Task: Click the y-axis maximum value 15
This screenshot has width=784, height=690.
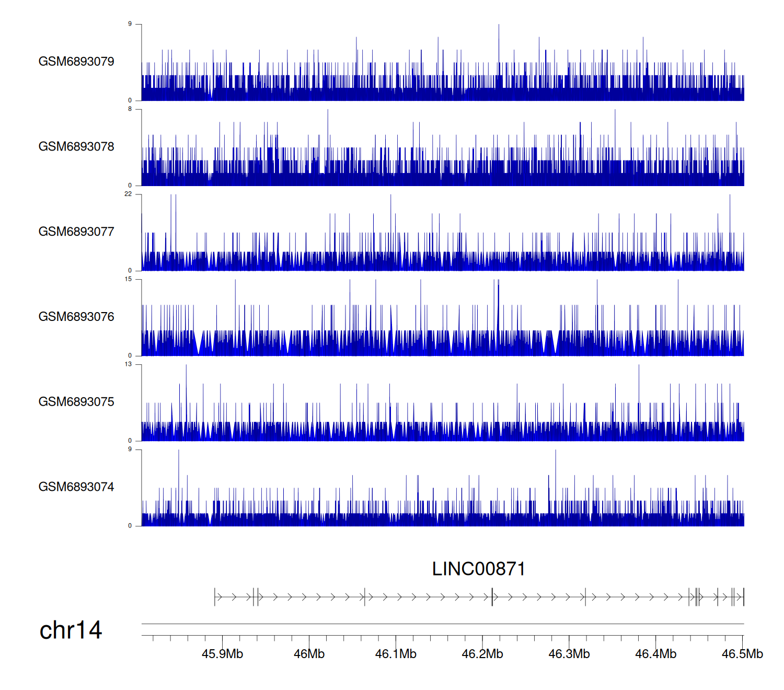Action: click(x=128, y=279)
